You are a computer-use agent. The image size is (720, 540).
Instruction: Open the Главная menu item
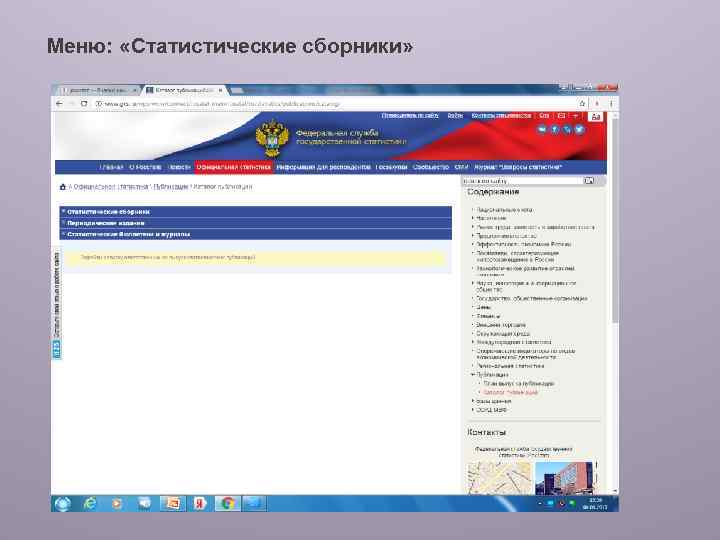[112, 167]
